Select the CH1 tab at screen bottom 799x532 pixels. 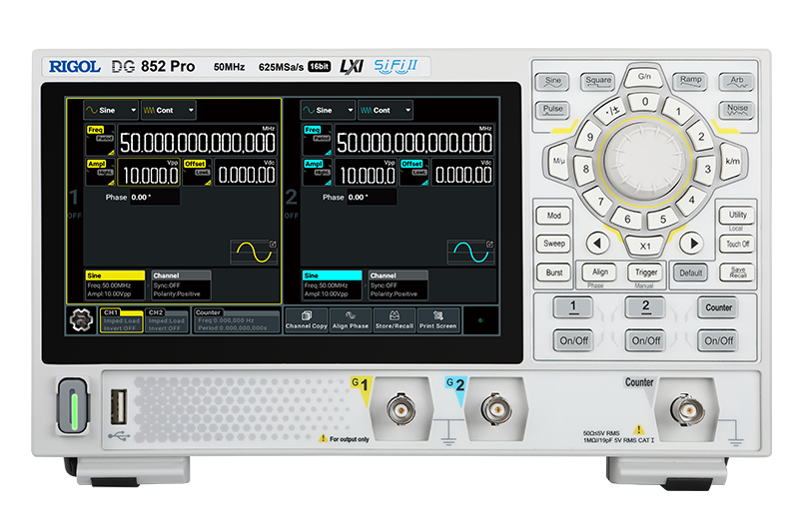pyautogui.click(x=120, y=320)
